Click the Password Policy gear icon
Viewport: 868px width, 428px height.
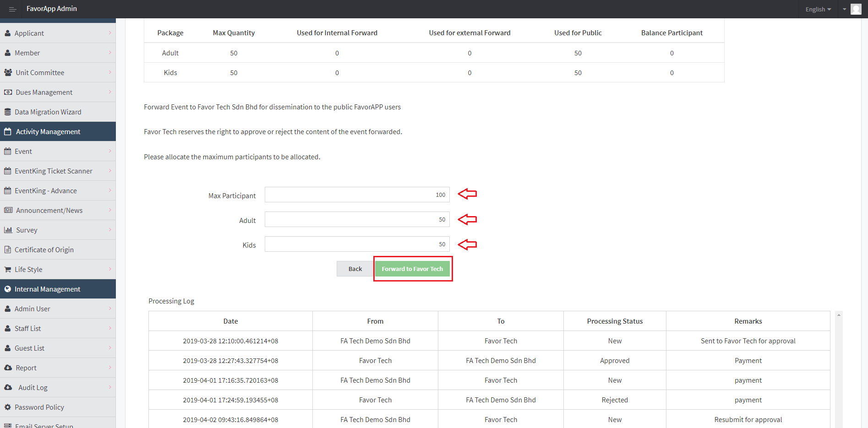(x=7, y=407)
